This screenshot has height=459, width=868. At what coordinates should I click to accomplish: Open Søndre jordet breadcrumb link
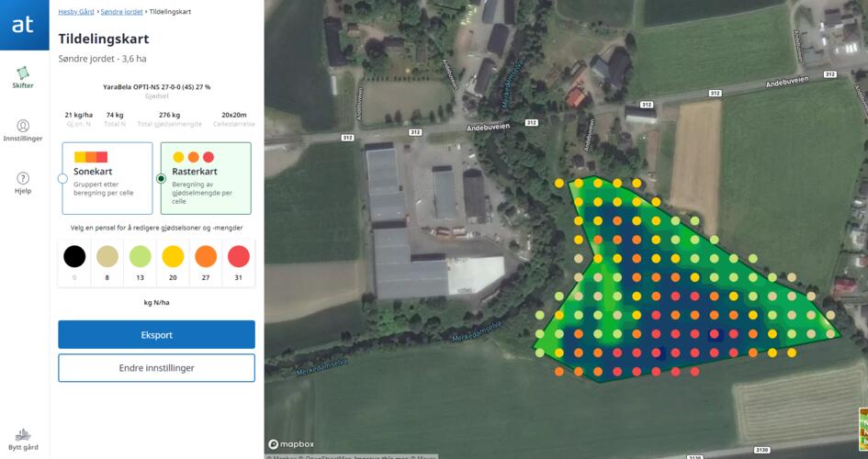121,12
